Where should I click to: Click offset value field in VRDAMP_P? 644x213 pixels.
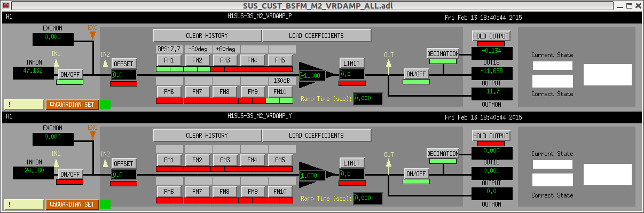coord(124,75)
